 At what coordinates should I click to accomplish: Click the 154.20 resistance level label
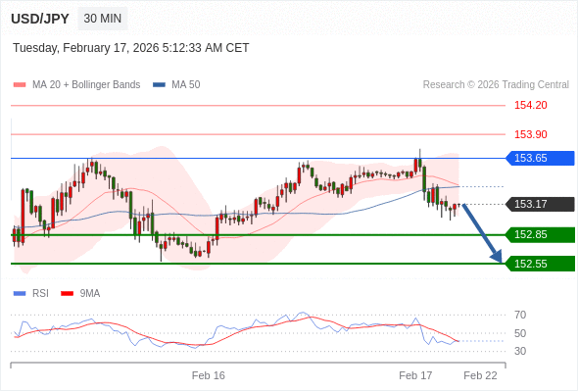coord(531,105)
